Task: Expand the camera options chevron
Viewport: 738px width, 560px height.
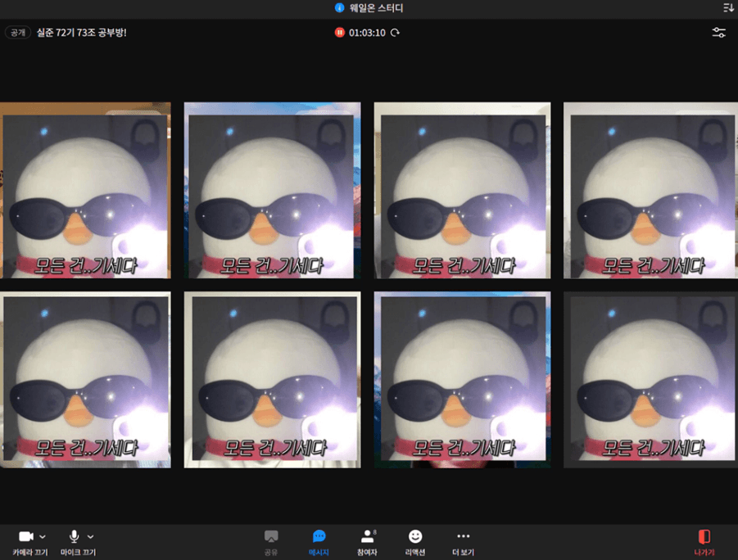Action: tap(43, 536)
